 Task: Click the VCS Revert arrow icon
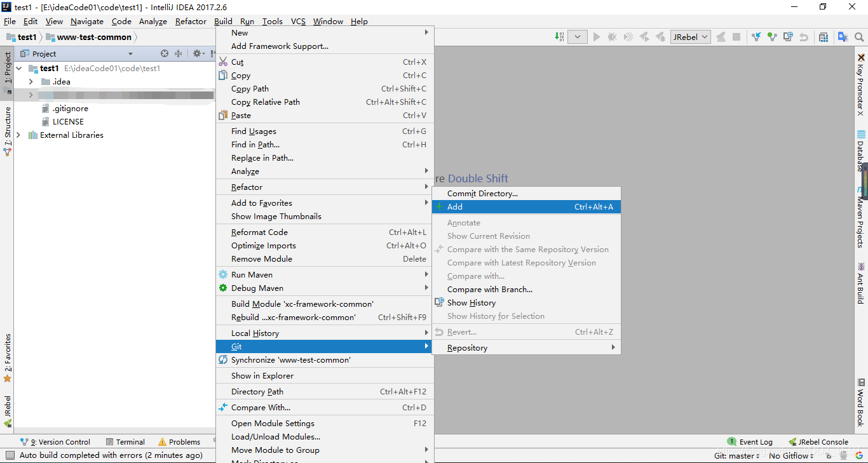[804, 37]
